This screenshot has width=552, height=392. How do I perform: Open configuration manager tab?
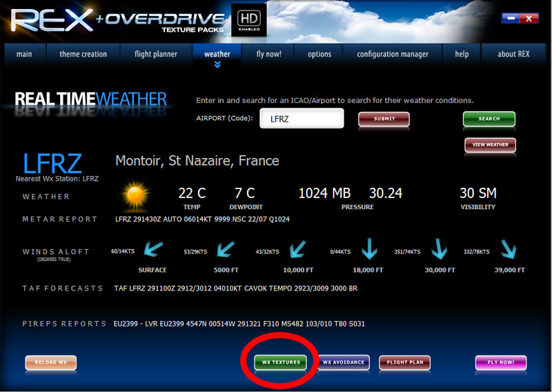[393, 54]
